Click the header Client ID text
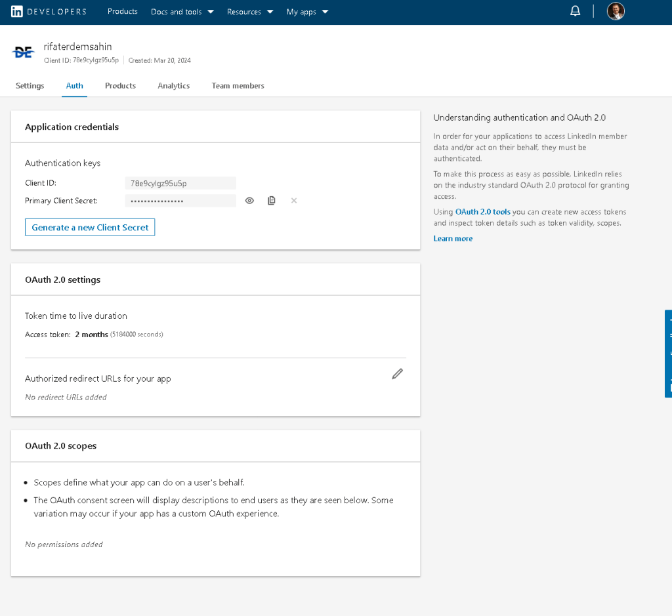This screenshot has height=616, width=672. (x=81, y=60)
